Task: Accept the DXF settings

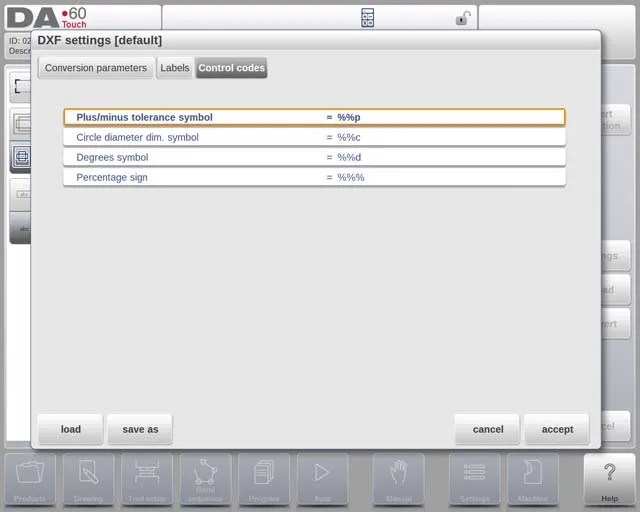Action: point(557,429)
